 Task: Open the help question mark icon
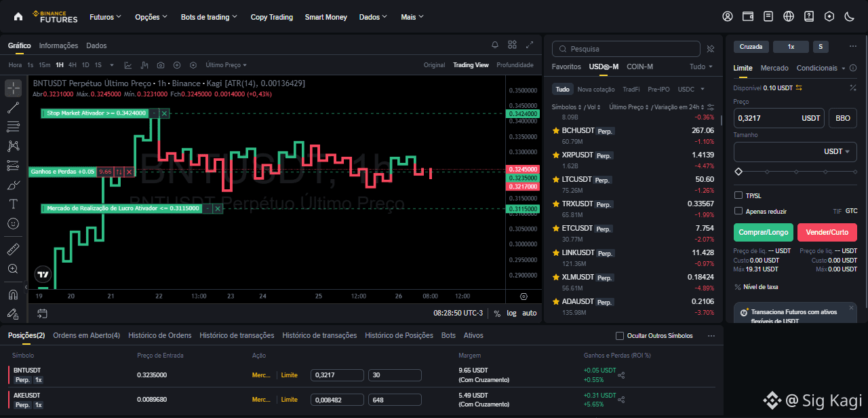pyautogui.click(x=809, y=16)
